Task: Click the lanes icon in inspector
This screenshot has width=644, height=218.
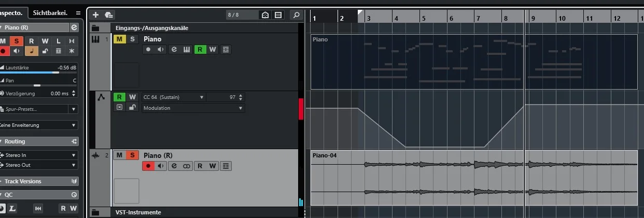Action: (58, 51)
